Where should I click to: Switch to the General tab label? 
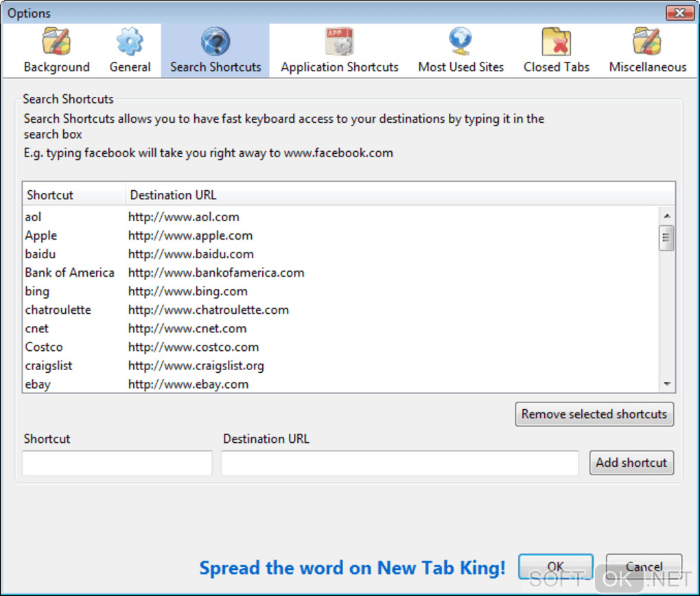[130, 67]
